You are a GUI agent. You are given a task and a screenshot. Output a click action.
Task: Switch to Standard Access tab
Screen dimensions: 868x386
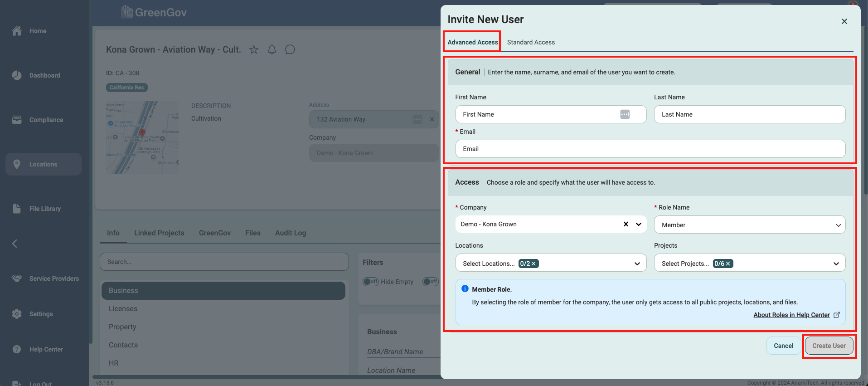(x=531, y=42)
